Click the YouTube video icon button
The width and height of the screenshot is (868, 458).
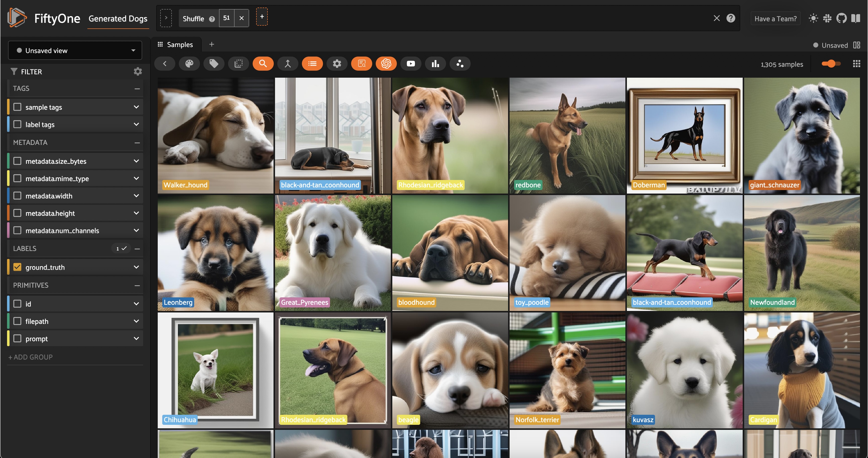coord(410,64)
